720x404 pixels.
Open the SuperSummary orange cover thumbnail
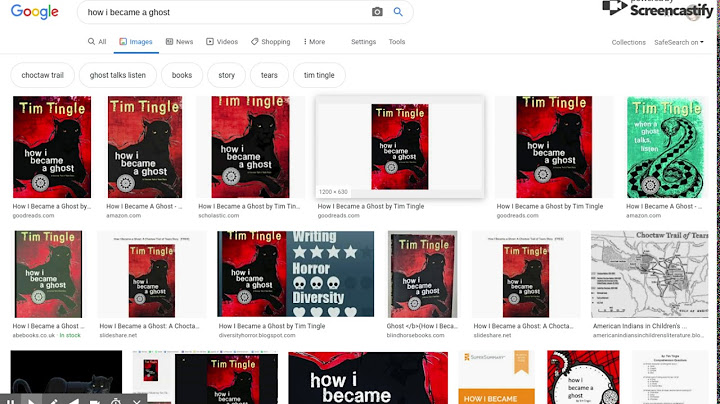pyautogui.click(x=496, y=377)
